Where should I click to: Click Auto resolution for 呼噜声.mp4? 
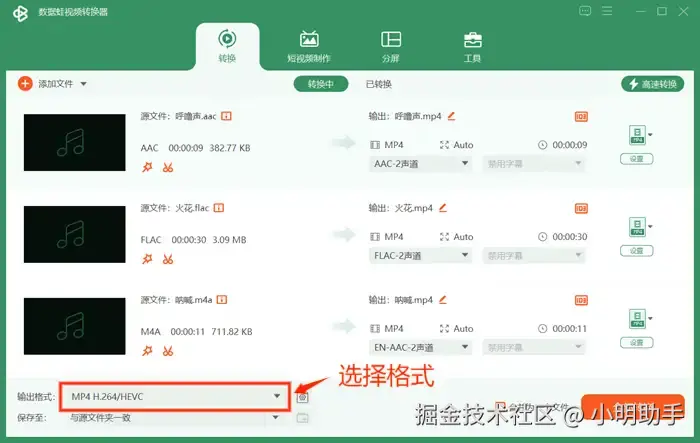(x=457, y=145)
